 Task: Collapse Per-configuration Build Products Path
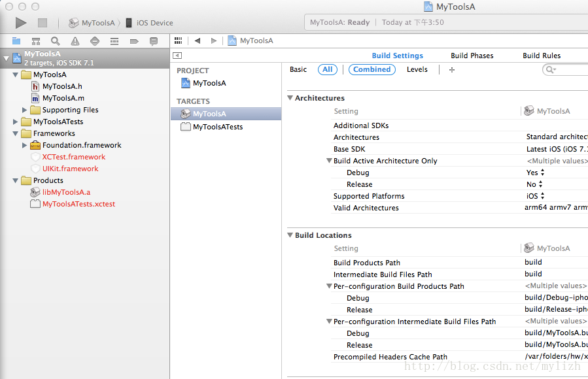click(329, 286)
